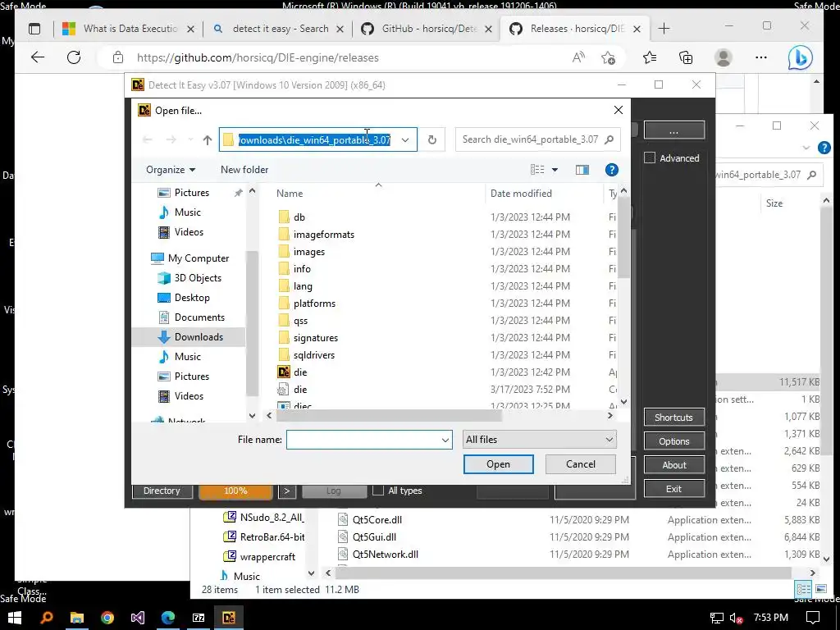Open a new browser tab

(664, 29)
